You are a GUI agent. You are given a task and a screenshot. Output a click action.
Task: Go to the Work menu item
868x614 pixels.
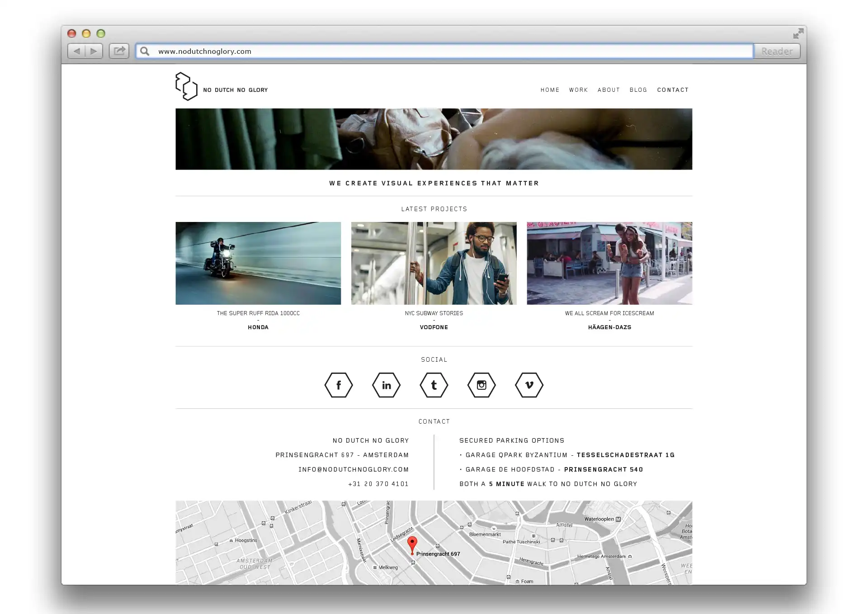point(578,90)
